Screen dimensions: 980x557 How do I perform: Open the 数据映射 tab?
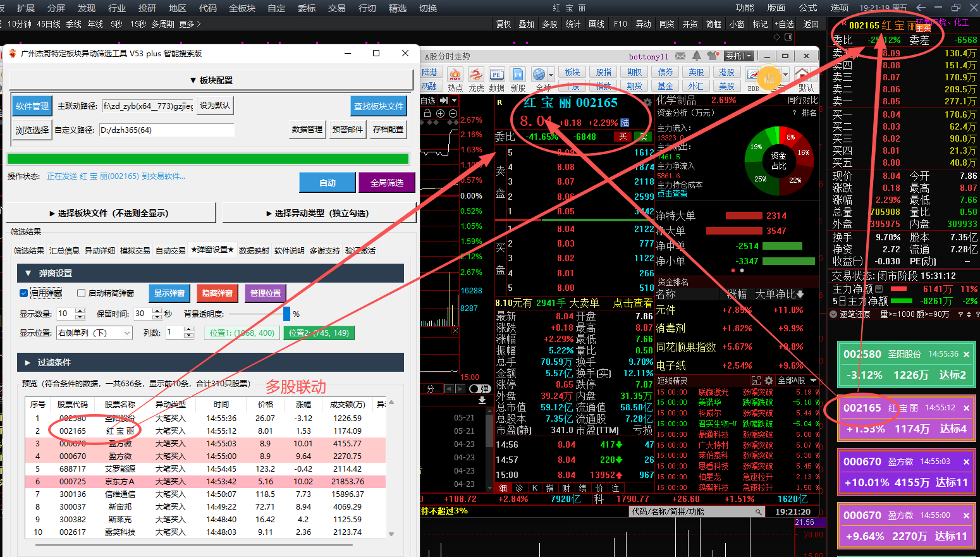(x=254, y=251)
